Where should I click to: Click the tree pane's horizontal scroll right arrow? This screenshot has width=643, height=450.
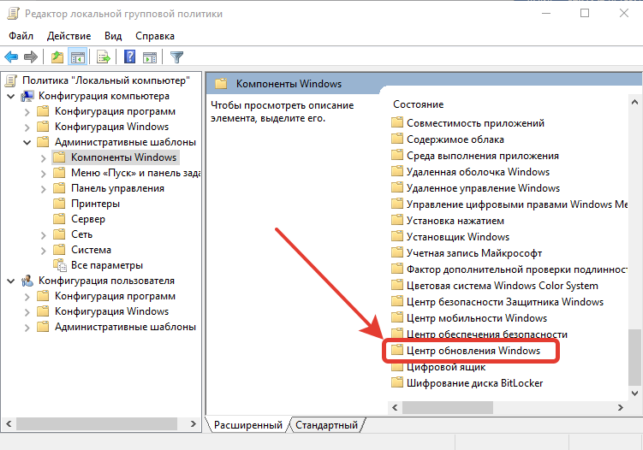(193, 423)
